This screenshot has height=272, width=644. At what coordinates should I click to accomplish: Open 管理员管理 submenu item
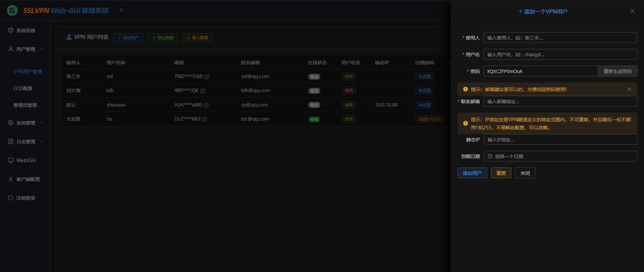[x=25, y=105]
